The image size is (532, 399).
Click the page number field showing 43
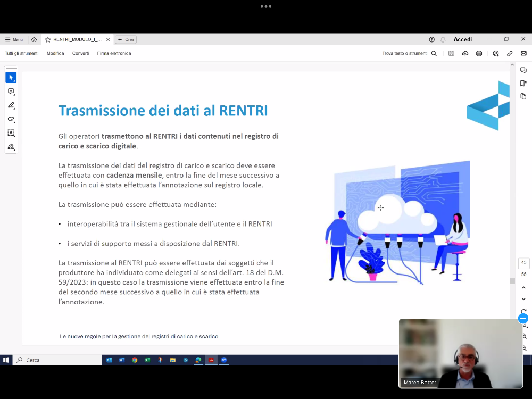tap(523, 263)
